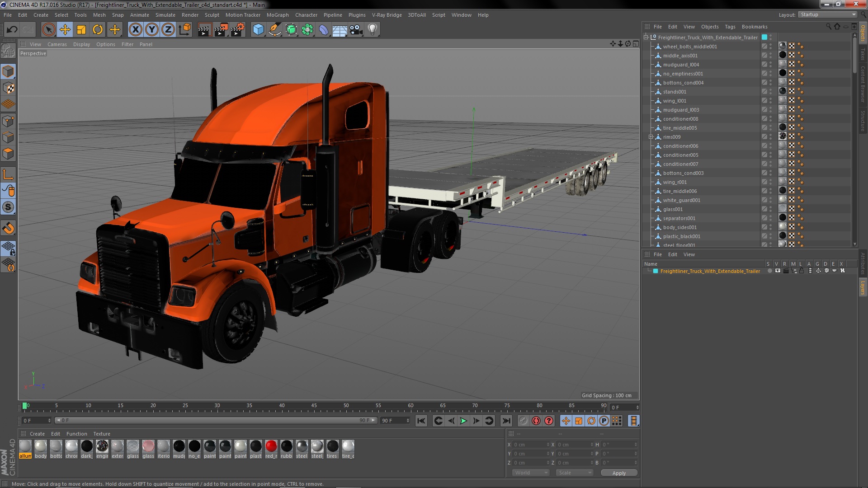Image resolution: width=868 pixels, height=488 pixels.
Task: Toggle Parameter keyframe recording P button
Action: click(x=604, y=421)
